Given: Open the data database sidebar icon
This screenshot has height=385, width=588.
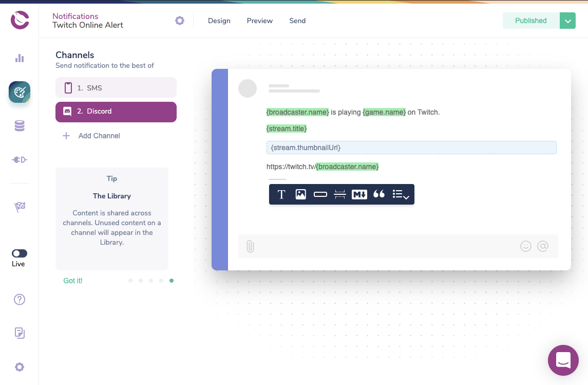Looking at the screenshot, I should coord(20,126).
